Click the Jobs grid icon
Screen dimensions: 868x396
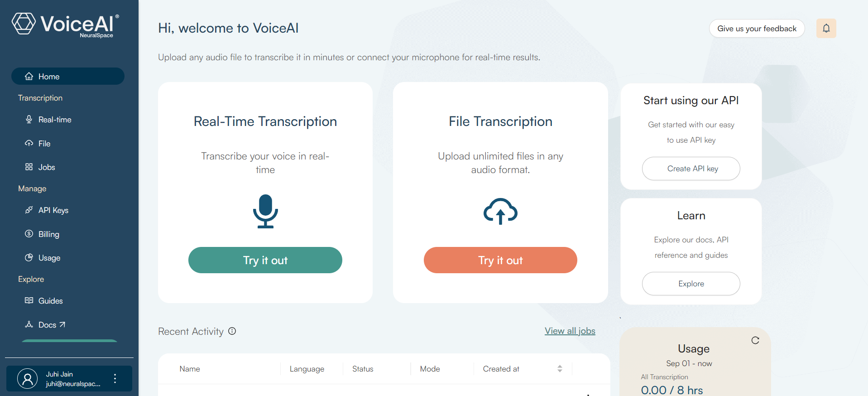29,167
